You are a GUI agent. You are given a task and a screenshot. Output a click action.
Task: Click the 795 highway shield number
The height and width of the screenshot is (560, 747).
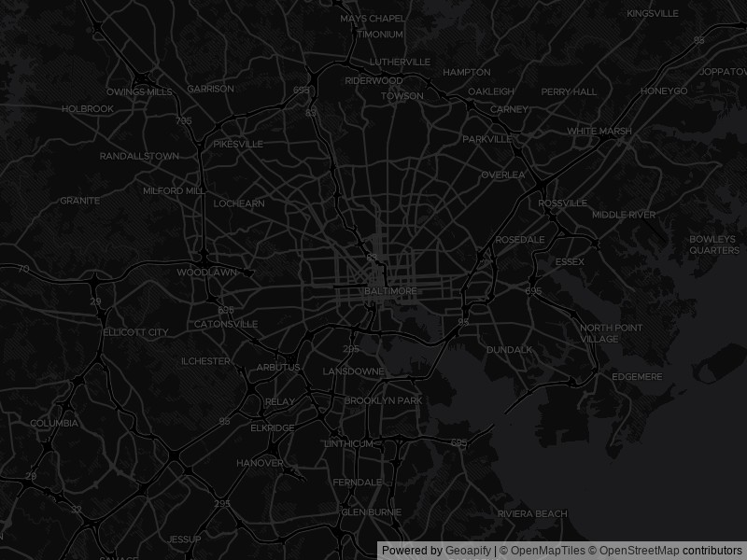[183, 121]
